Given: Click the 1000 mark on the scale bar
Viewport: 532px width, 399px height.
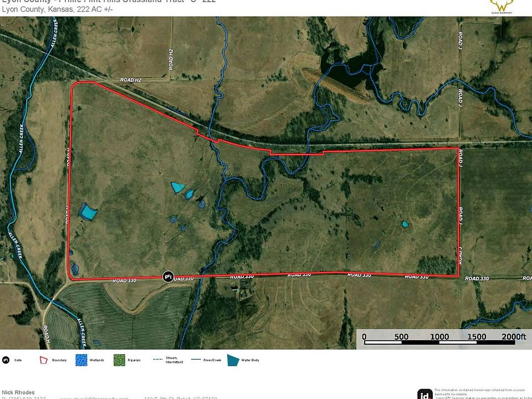Looking at the screenshot, I should (x=439, y=337).
